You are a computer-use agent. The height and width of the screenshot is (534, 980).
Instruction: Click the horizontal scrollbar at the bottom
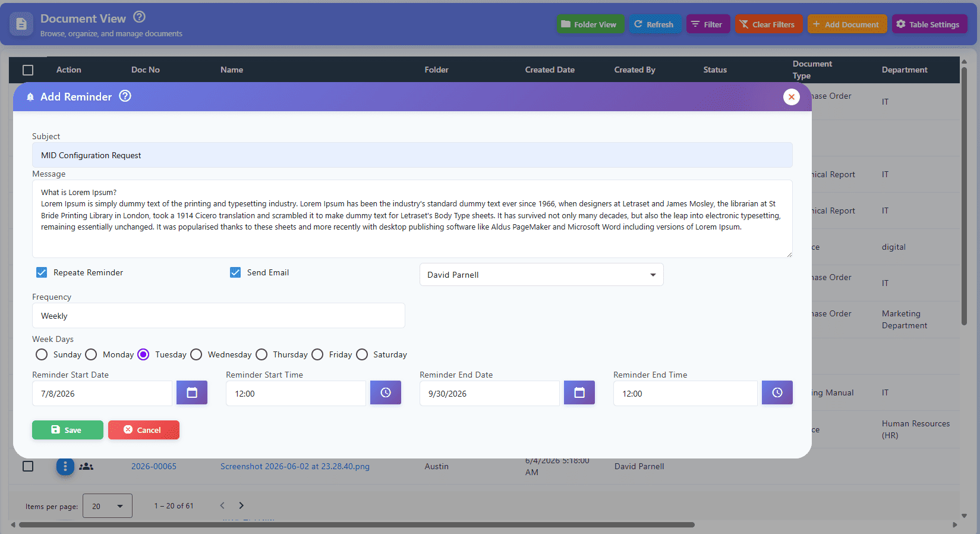coord(357,525)
